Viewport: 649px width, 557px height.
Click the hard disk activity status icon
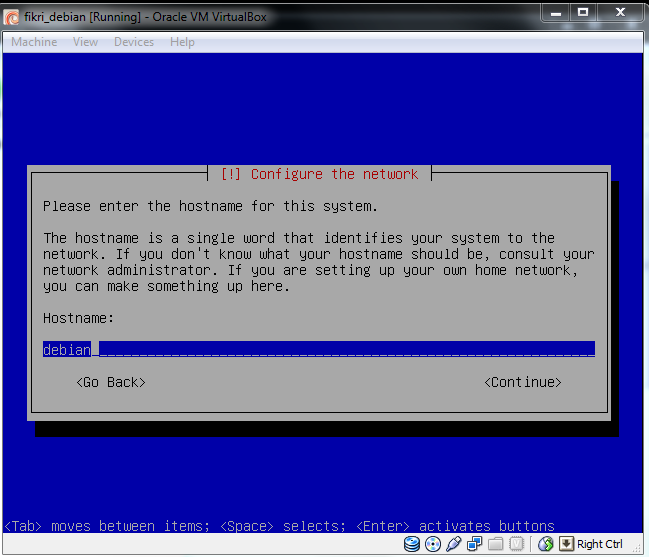tap(412, 544)
